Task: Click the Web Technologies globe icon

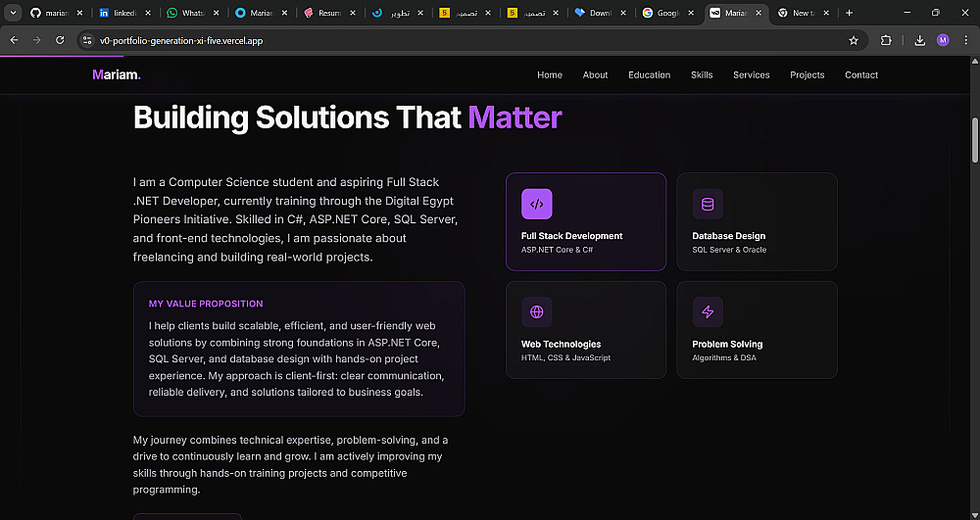Action: (536, 312)
